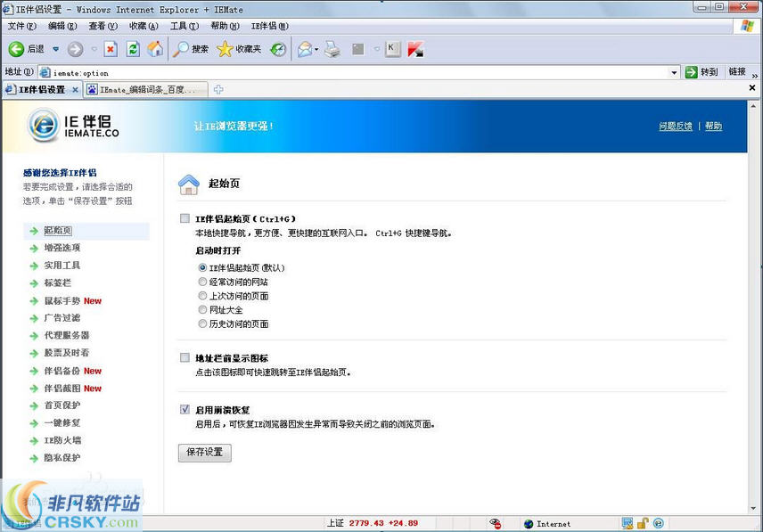Click the Internet zone globe icon
The height and width of the screenshot is (532, 763).
point(529,524)
